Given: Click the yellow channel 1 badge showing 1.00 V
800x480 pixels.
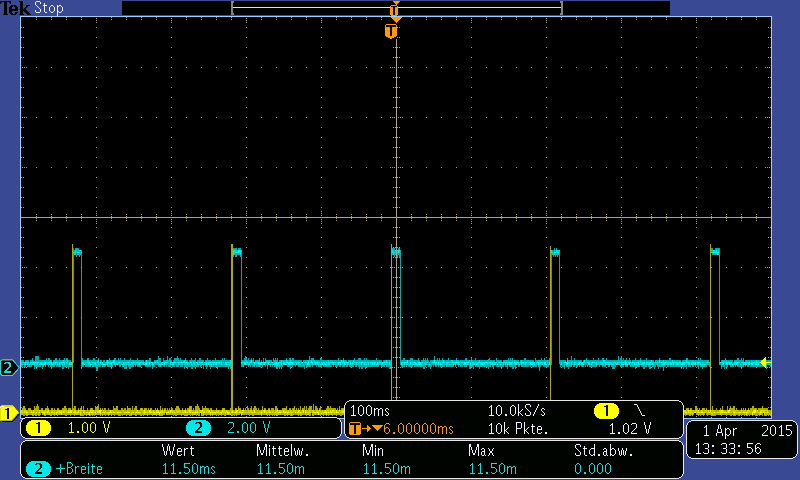Looking at the screenshot, I should (38, 428).
